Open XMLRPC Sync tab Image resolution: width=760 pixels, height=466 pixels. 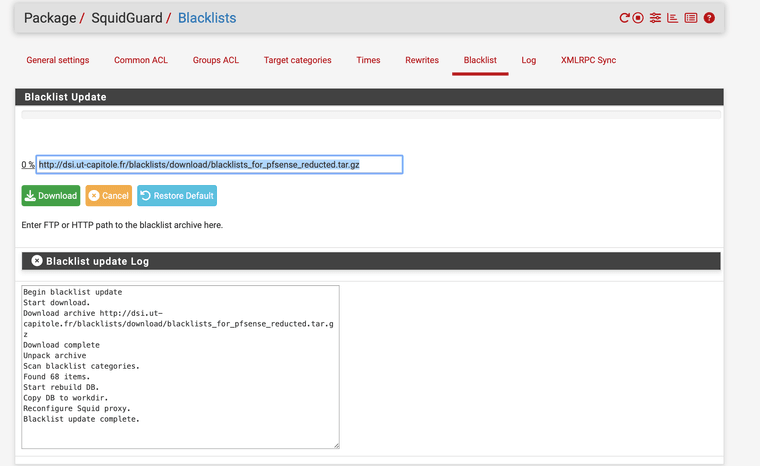[588, 60]
